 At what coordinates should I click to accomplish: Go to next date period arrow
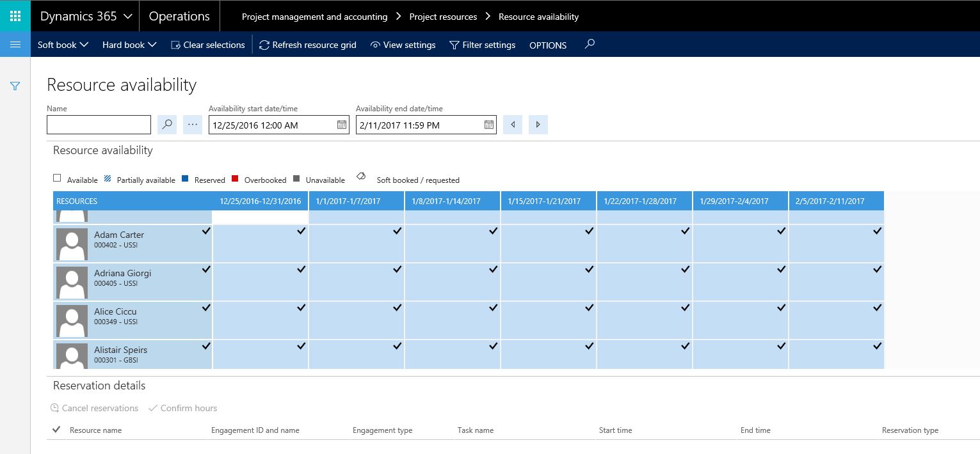click(538, 125)
